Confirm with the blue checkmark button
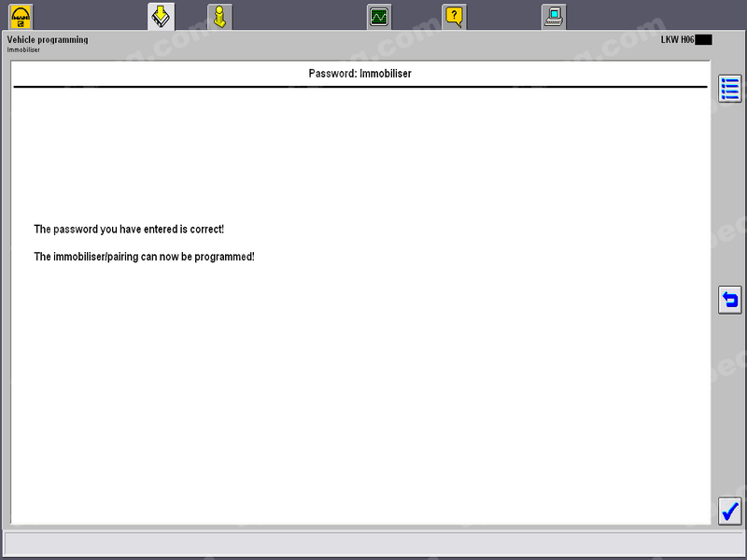Viewport: 747px width, 560px height. [729, 511]
